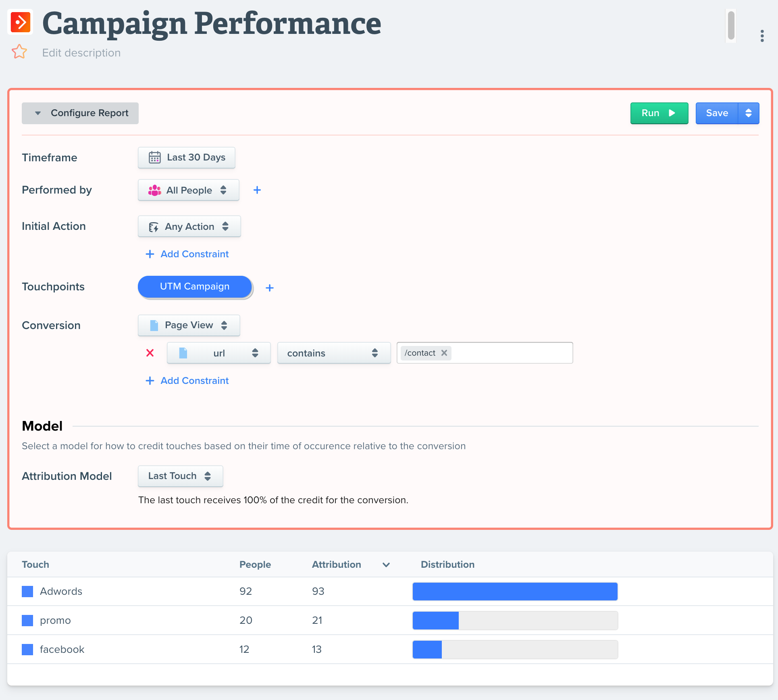
Task: Click the facebook attribution value 13
Action: (317, 650)
